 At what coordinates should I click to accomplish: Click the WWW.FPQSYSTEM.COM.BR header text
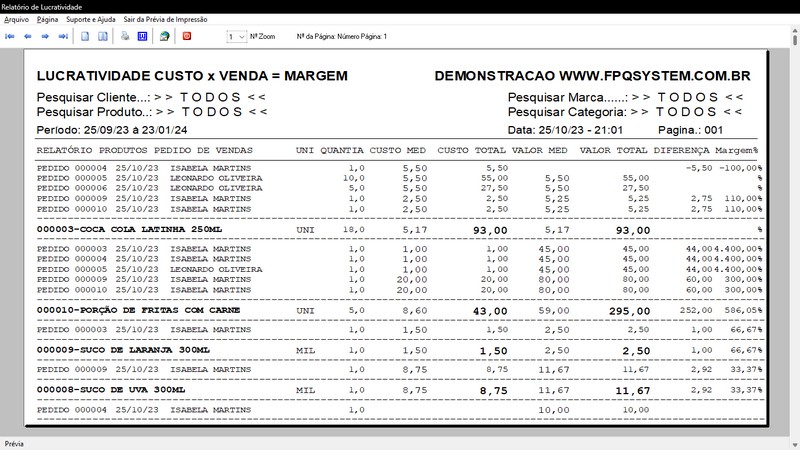(655, 76)
